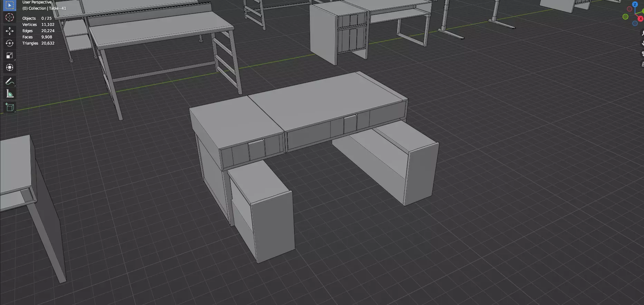Snap view to the negative X axis circle

(629, 9)
